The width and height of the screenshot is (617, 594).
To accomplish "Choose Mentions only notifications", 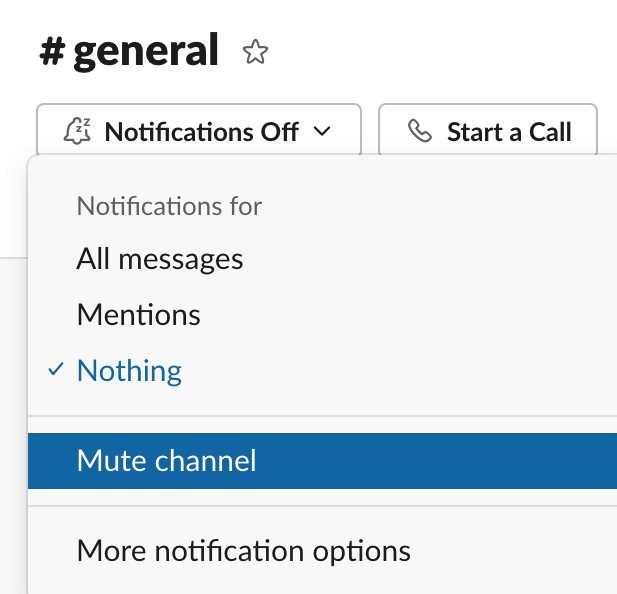I will pos(138,315).
